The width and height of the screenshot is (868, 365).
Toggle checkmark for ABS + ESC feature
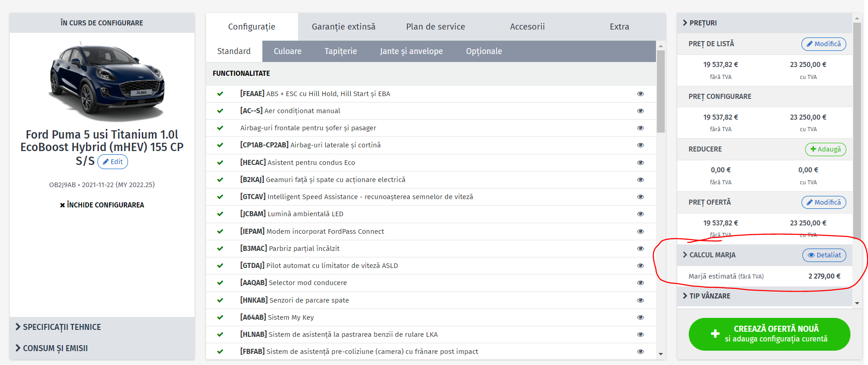pyautogui.click(x=220, y=94)
